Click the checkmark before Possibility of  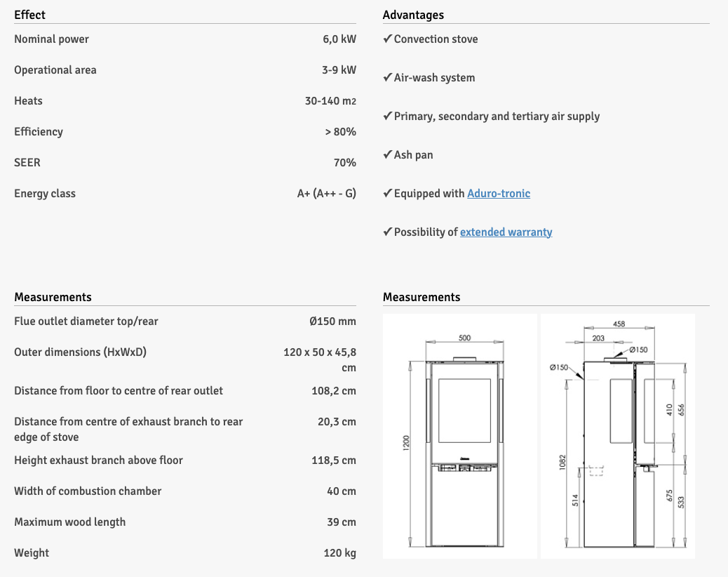tap(387, 232)
